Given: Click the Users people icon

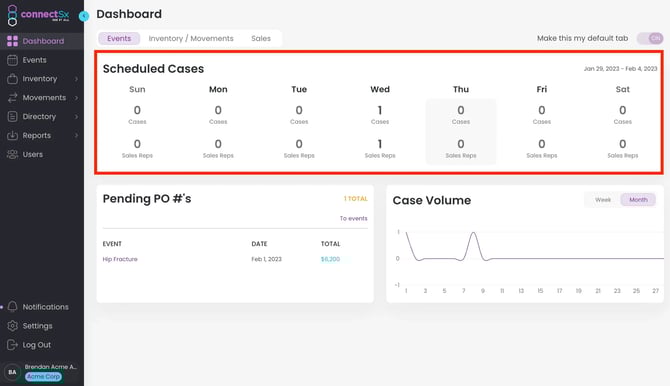Looking at the screenshot, I should (x=12, y=154).
